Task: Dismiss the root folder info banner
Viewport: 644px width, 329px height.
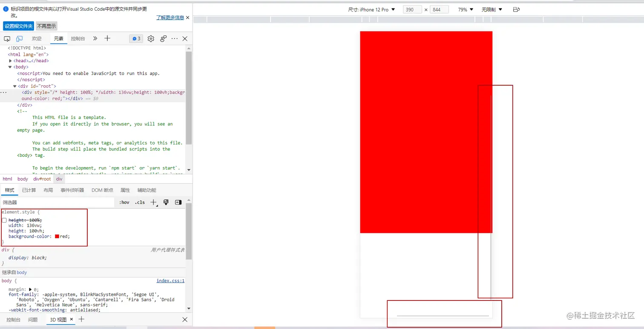Action: pos(187,17)
